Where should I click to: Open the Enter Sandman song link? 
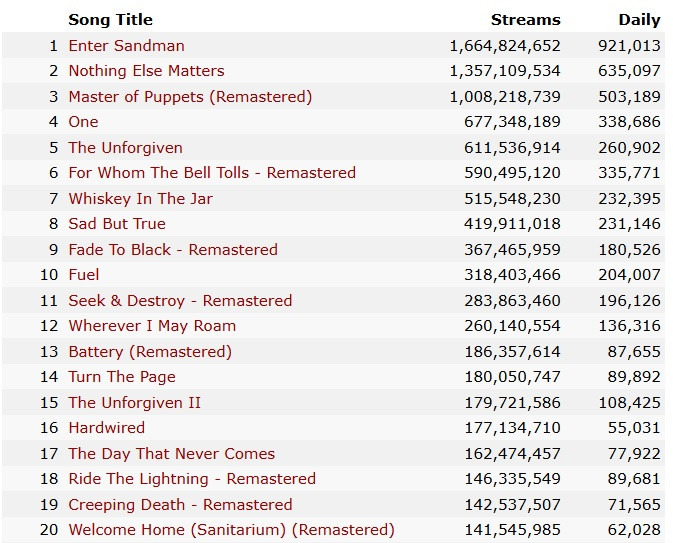(x=126, y=45)
